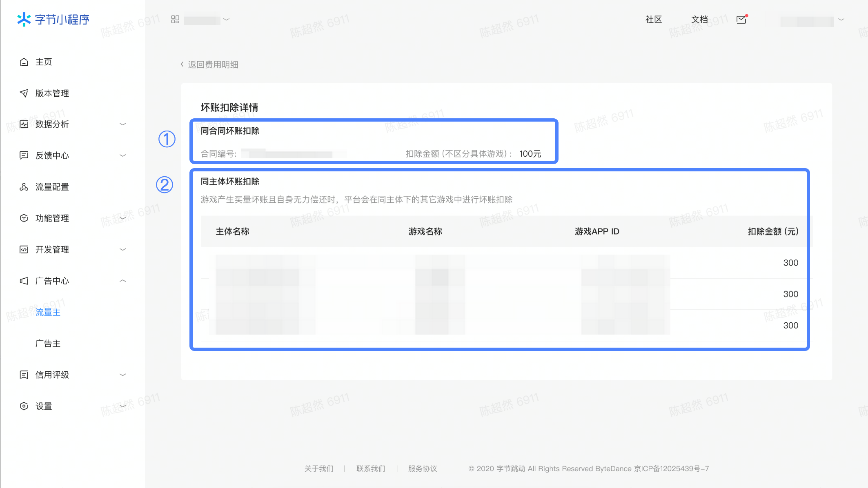Image resolution: width=868 pixels, height=488 pixels.
Task: Collapse the 广告中心 submenu chevron
Action: click(122, 281)
